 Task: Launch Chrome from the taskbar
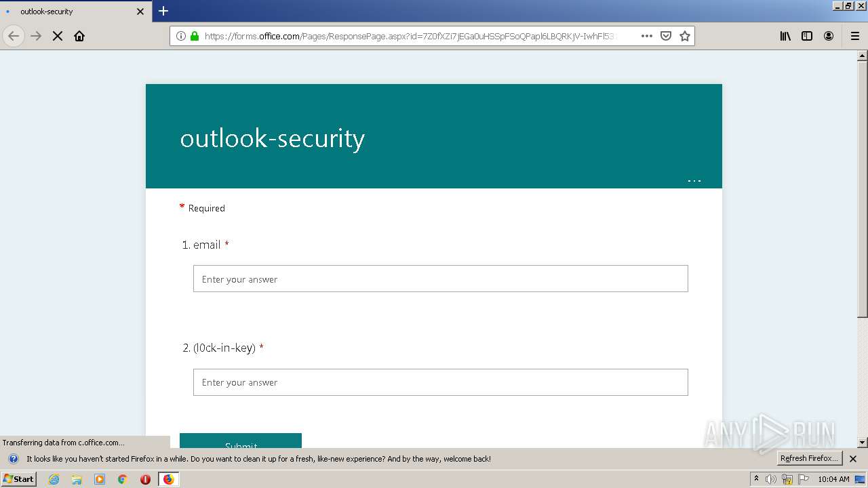pyautogui.click(x=123, y=479)
